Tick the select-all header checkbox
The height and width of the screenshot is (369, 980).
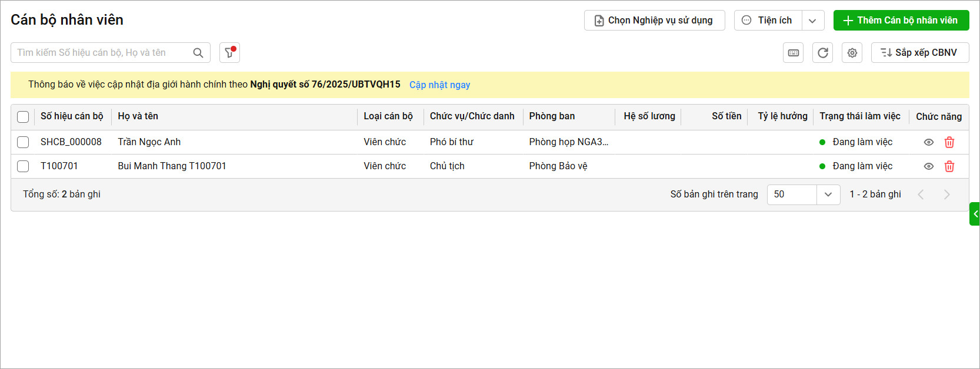click(23, 117)
